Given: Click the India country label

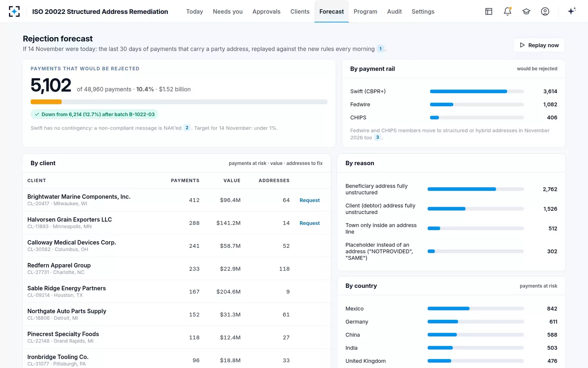Looking at the screenshot, I should [352, 348].
